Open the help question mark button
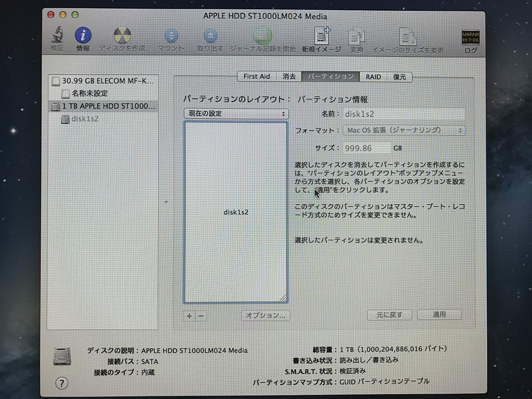Screen dimensions: 532x399 62,383
